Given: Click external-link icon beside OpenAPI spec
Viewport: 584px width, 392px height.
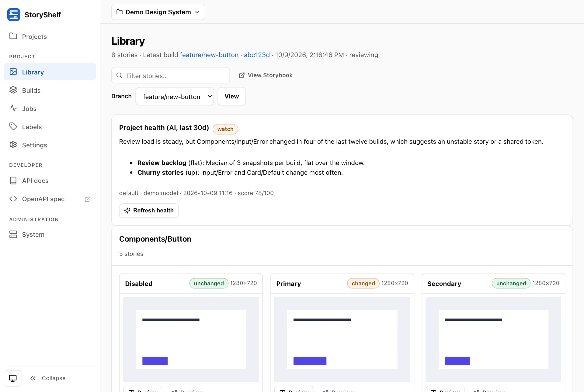Looking at the screenshot, I should (88, 199).
